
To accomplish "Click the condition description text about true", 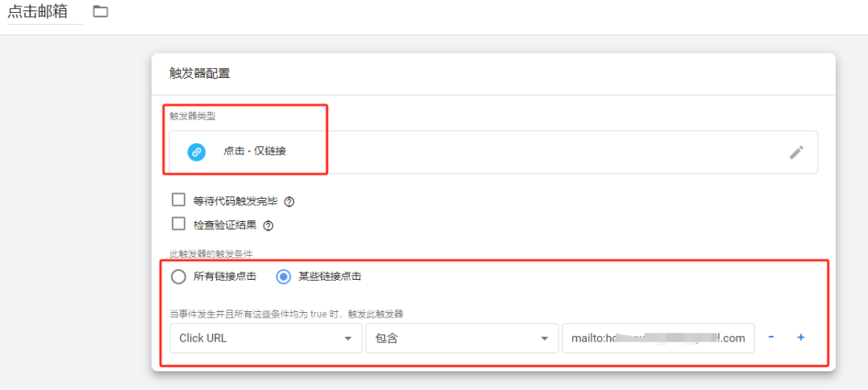I will tap(286, 314).
